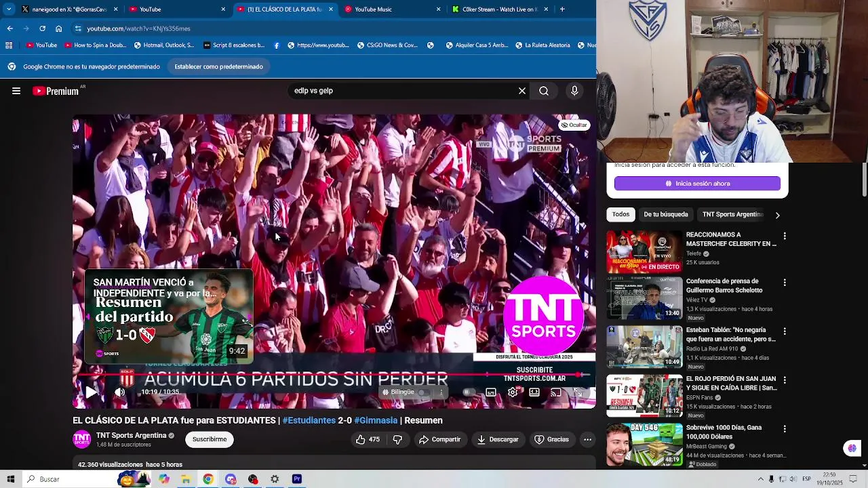868x488 pixels.
Task: Open menu for Guillermo Barros Schelotto video
Action: pyautogui.click(x=785, y=282)
